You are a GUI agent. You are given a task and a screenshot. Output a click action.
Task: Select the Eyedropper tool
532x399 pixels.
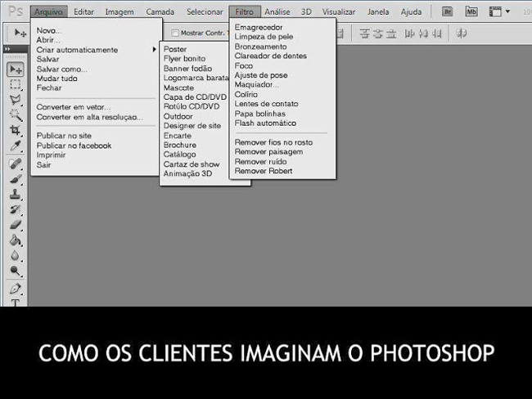pos(16,146)
